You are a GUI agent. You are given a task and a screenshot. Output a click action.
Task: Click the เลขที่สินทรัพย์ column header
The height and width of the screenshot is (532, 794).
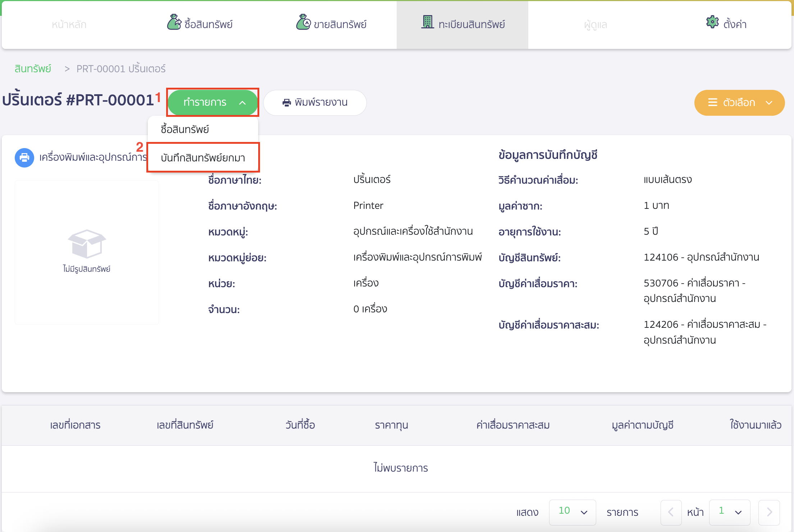[x=185, y=425]
